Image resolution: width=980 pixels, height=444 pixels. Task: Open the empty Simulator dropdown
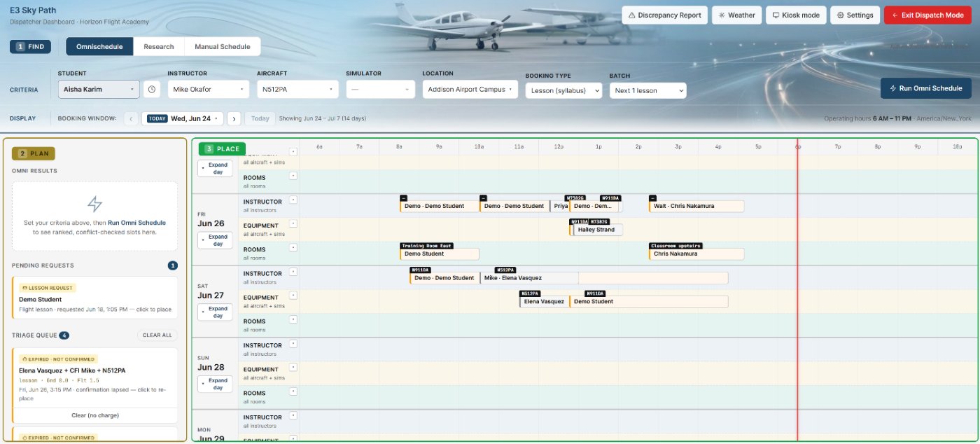click(381, 90)
